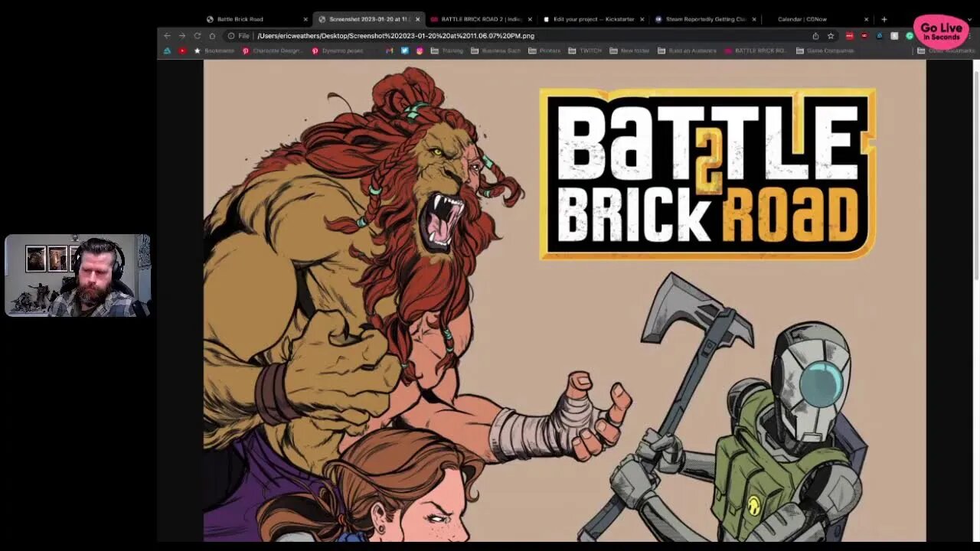Click the dark blue triangle extension icon

click(879, 36)
